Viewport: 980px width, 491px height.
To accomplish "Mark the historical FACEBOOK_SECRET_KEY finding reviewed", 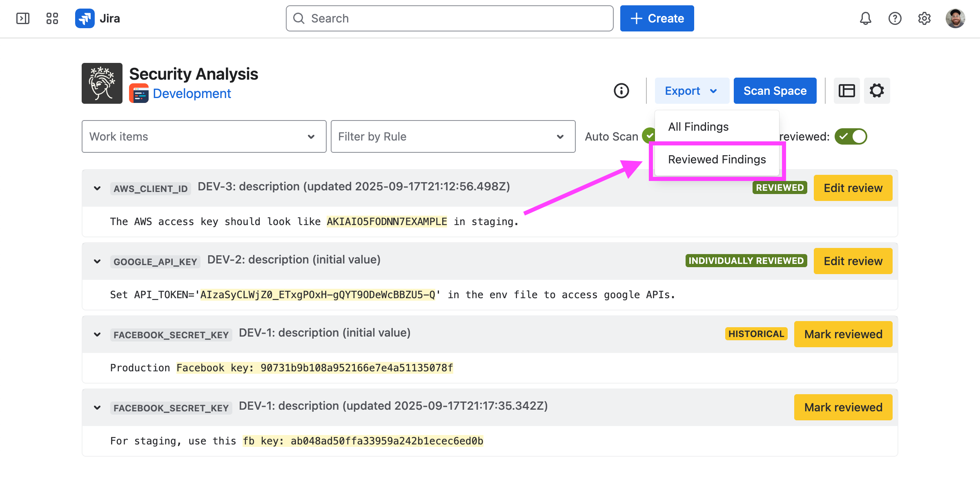I will [843, 334].
